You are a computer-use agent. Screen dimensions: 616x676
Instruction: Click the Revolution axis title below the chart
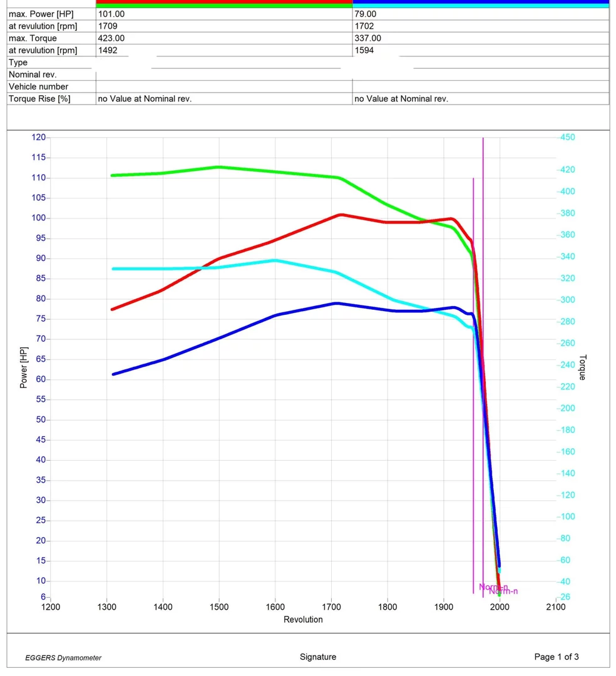(303, 620)
